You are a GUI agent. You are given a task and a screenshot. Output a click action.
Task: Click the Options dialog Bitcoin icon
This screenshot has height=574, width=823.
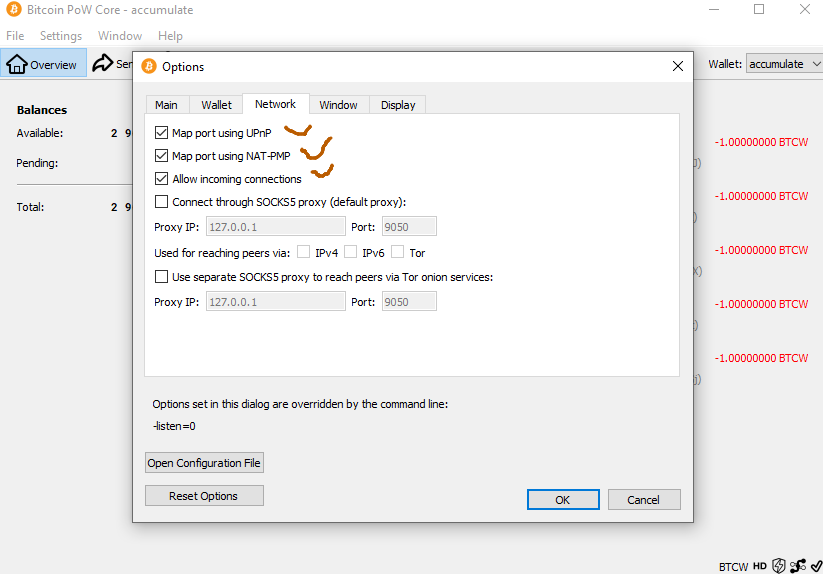149,66
